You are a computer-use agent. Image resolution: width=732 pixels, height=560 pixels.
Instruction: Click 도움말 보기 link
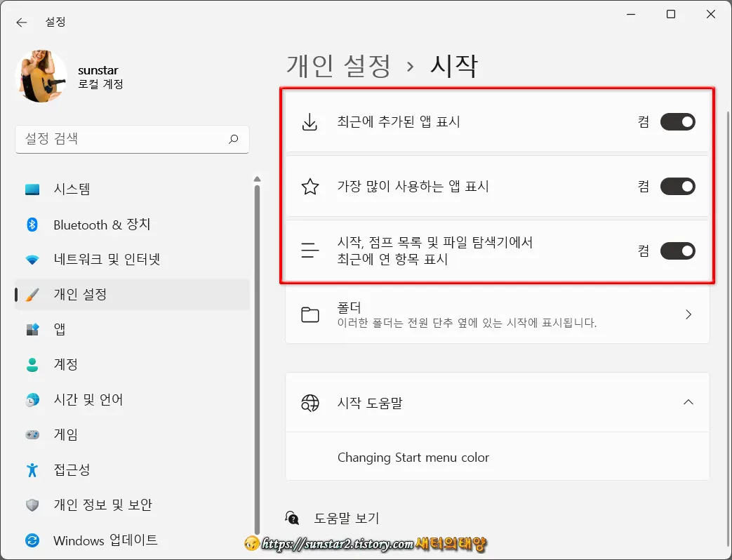pyautogui.click(x=344, y=517)
